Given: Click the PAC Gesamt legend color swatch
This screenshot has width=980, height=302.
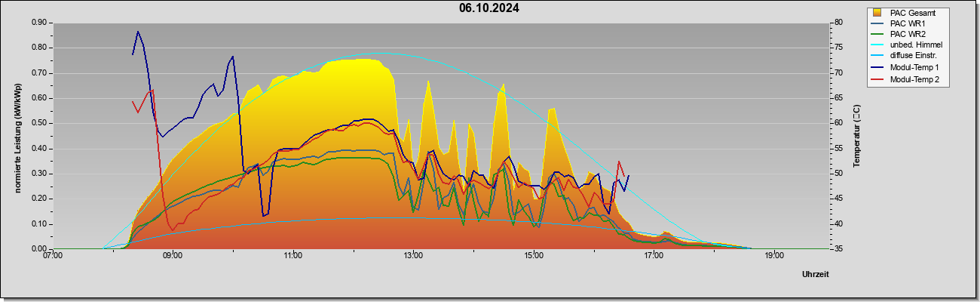Looking at the screenshot, I should (877, 13).
